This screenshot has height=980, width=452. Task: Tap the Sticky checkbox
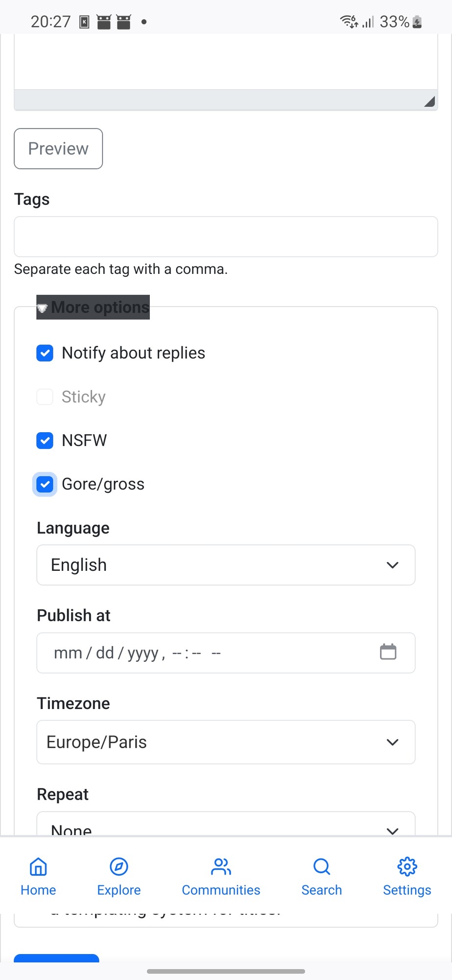pyautogui.click(x=45, y=397)
